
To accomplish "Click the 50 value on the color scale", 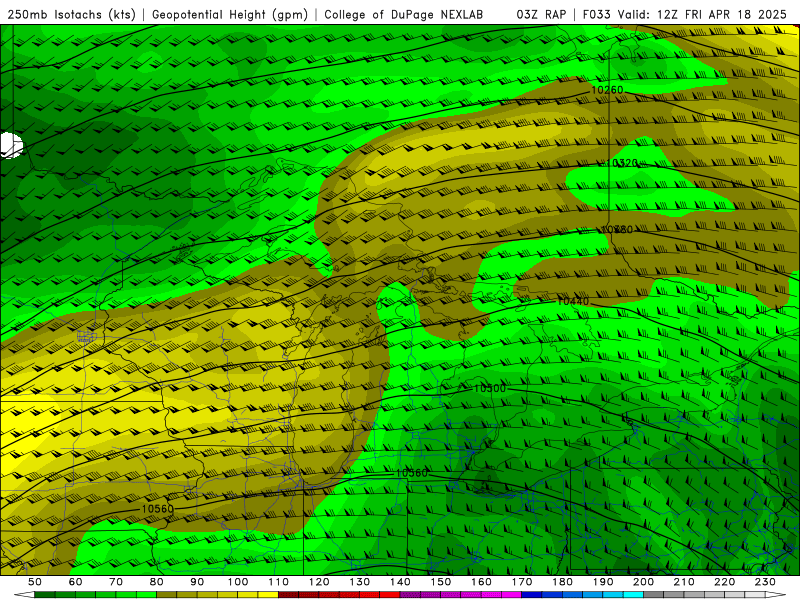I will 35,582.
